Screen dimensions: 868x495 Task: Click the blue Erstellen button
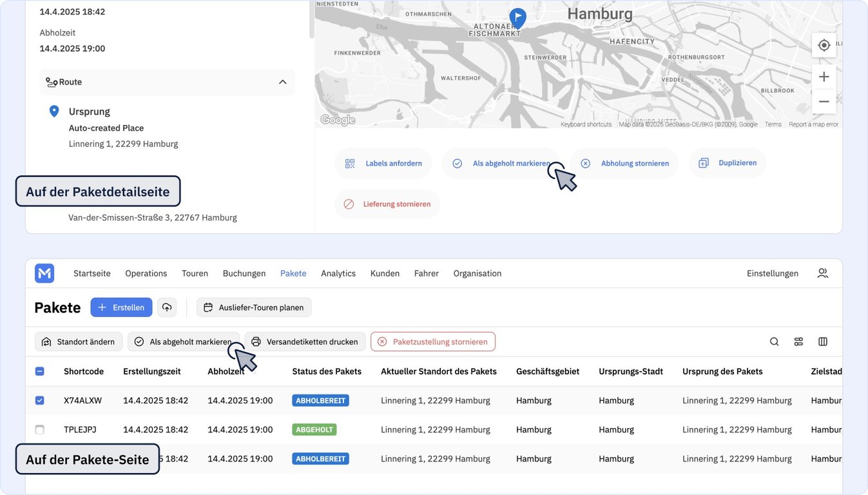tap(121, 307)
